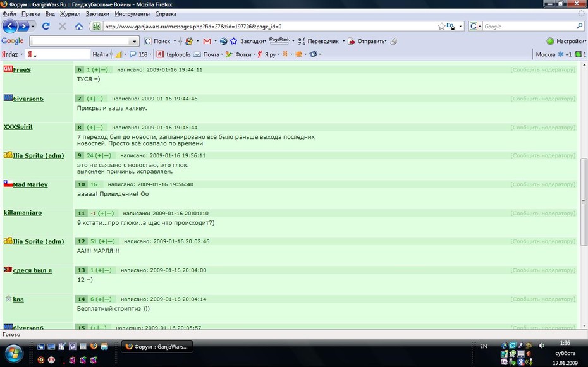
Task: Click the Найти button in Yandex bar
Action: (x=100, y=54)
